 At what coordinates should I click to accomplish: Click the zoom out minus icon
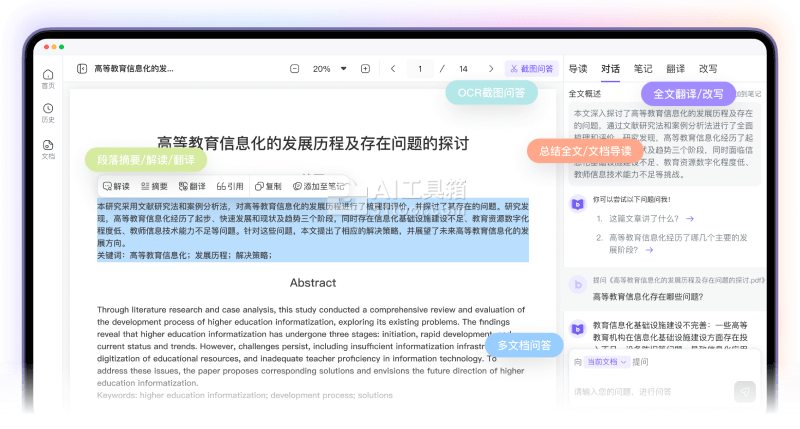pos(294,69)
